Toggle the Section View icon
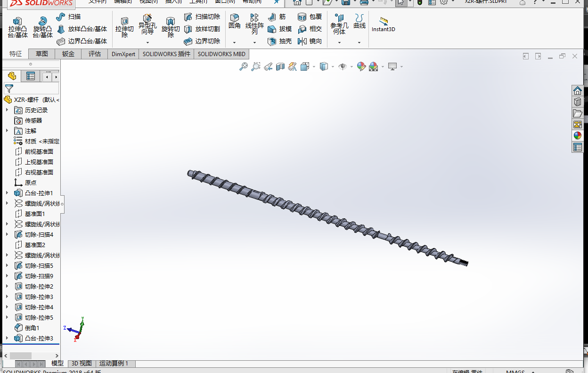The height and width of the screenshot is (373, 588). 280,66
